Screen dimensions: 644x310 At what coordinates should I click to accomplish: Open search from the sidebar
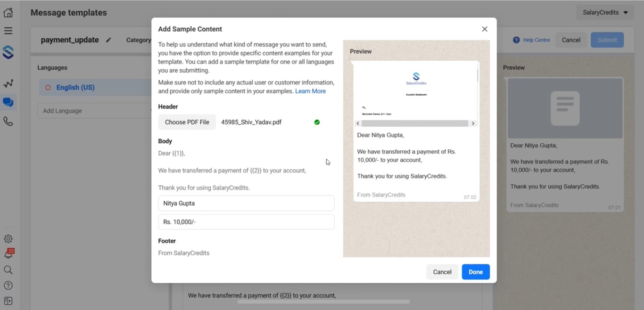pos(8,269)
